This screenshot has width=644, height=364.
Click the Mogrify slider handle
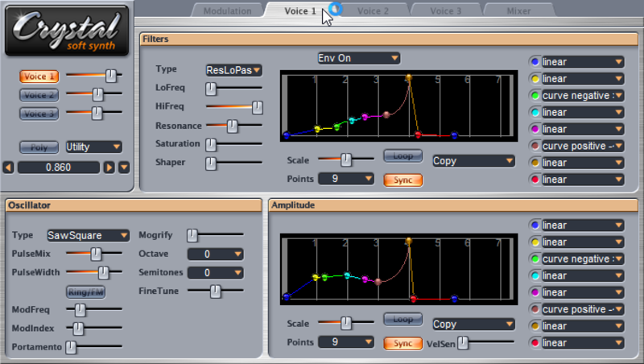pyautogui.click(x=192, y=235)
